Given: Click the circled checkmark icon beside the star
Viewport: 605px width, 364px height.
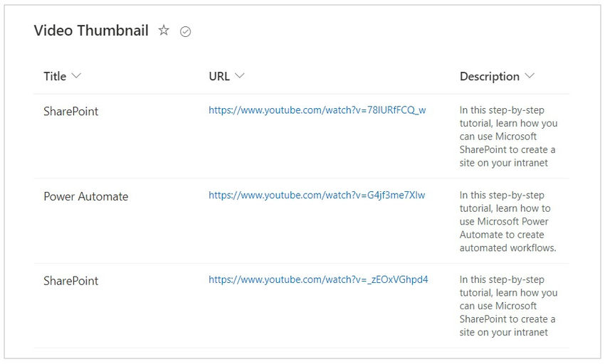Looking at the screenshot, I should pos(186,31).
